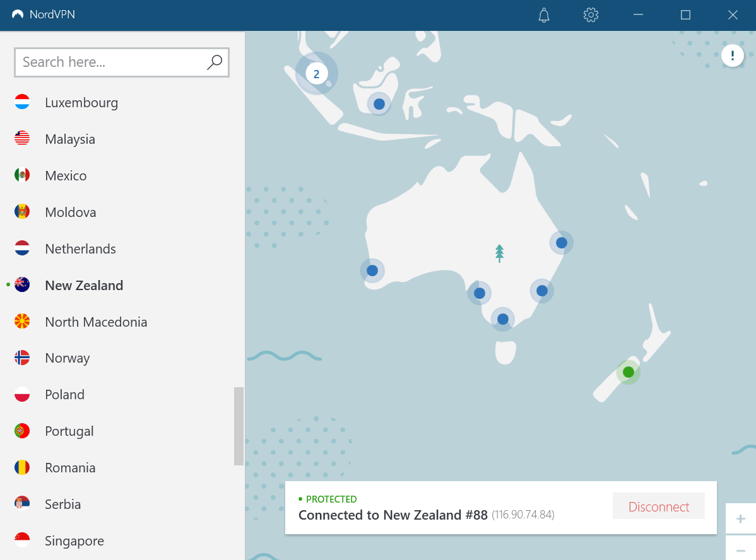Click the New Zealand flag in the sidebar
This screenshot has height=560, width=756.
point(23,285)
